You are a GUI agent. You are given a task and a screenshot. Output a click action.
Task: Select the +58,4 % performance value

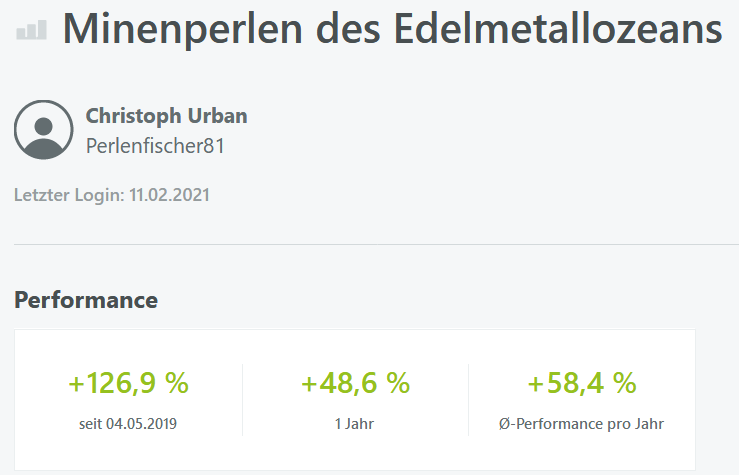click(582, 383)
